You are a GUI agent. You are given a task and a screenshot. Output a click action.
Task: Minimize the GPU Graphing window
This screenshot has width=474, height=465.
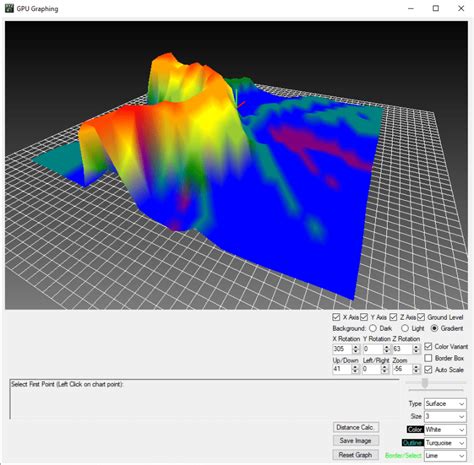pos(411,8)
